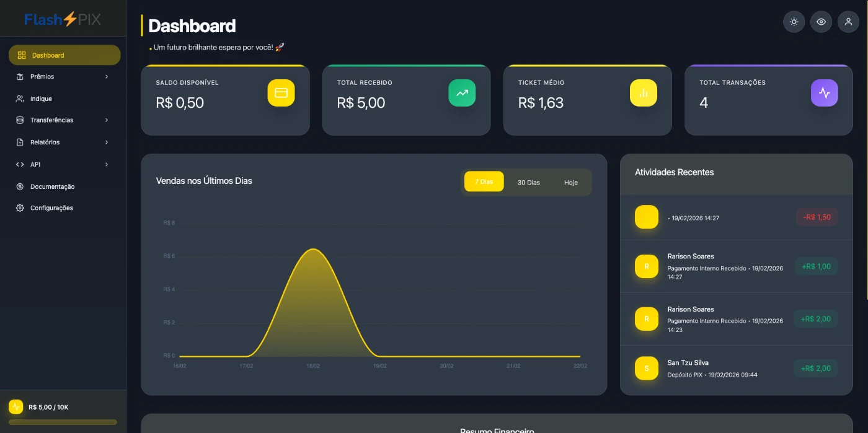
Task: Click the bar chart icon in Ticket Médio
Action: [x=643, y=93]
